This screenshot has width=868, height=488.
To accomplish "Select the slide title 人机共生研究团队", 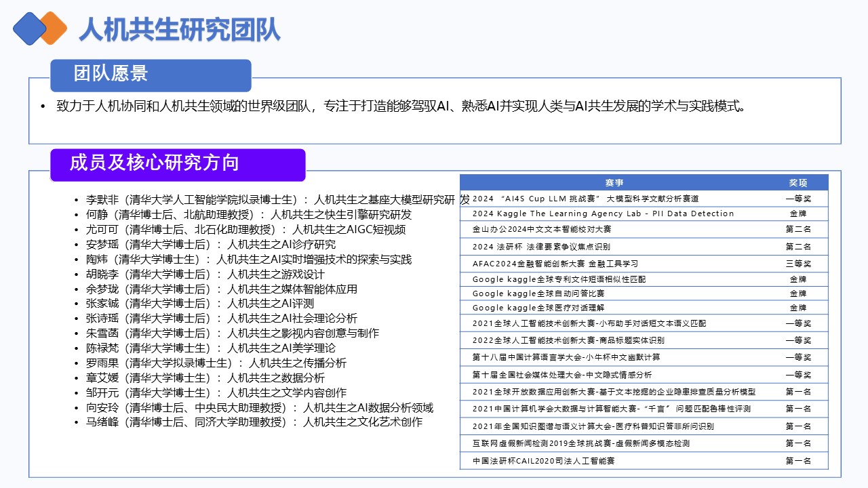I will 183,28.
